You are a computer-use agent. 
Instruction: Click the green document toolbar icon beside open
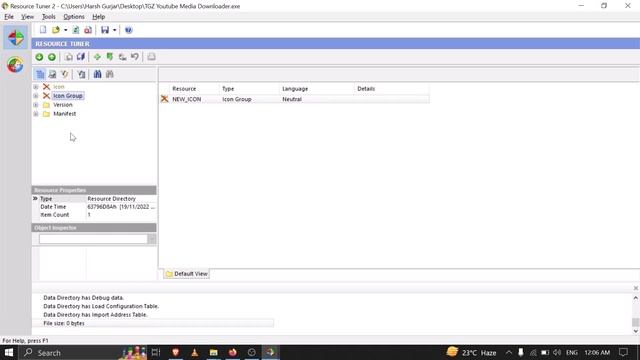pyautogui.click(x=76, y=30)
